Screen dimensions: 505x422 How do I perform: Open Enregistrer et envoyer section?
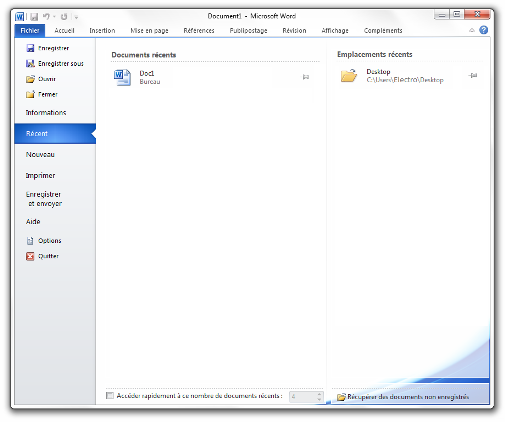(x=44, y=199)
